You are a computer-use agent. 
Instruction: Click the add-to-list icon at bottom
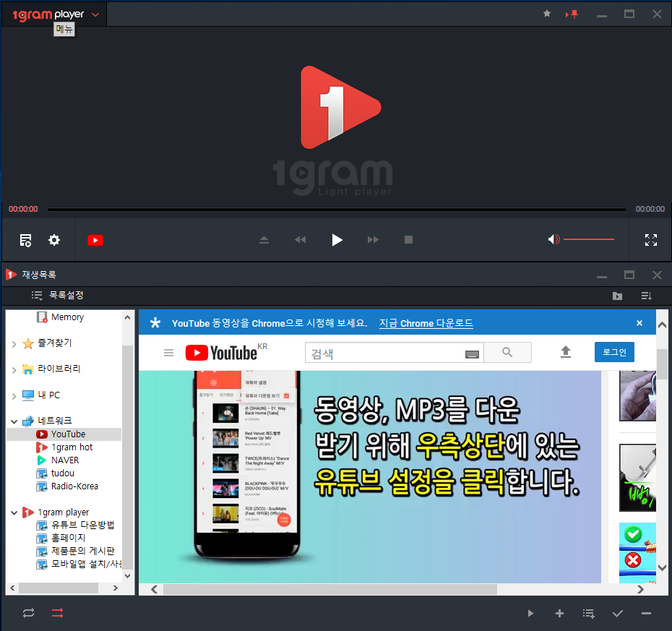588,614
